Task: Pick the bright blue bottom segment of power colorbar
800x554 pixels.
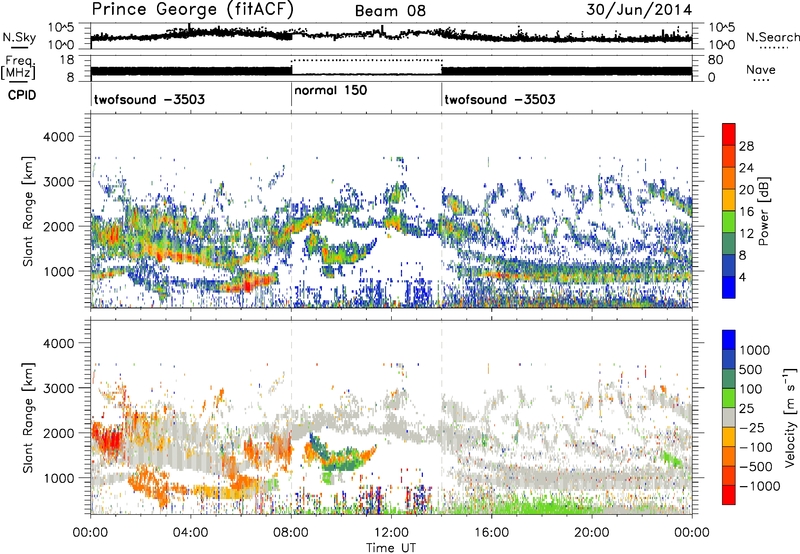Action: click(x=729, y=287)
